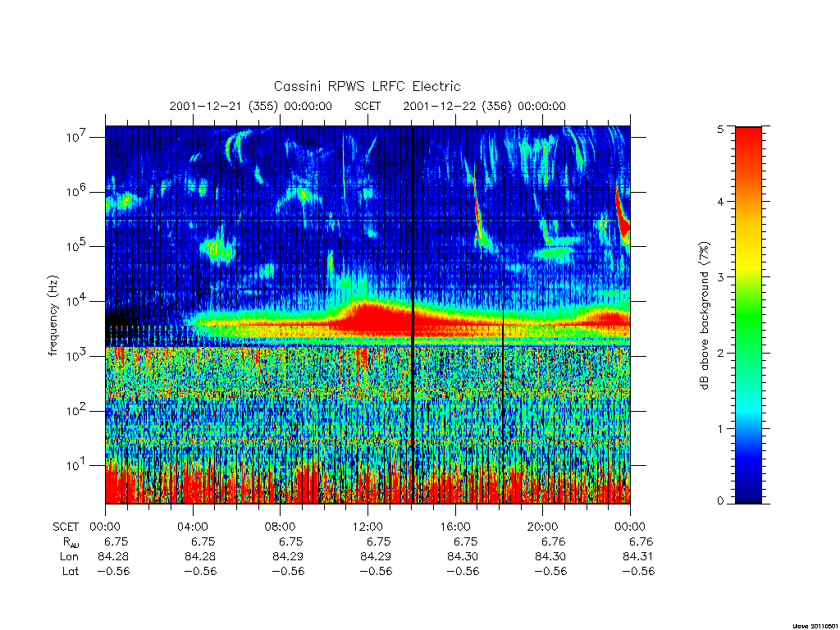Click the colorbar tick value 5

(720, 129)
